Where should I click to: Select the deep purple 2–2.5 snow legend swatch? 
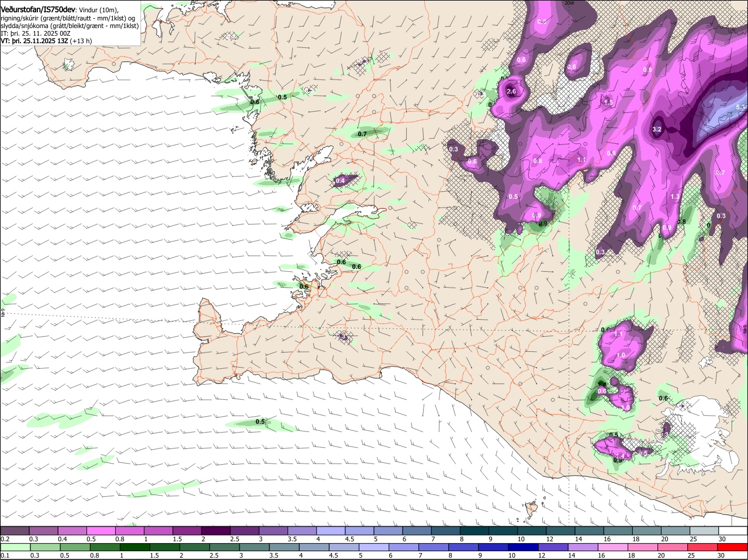(216, 531)
